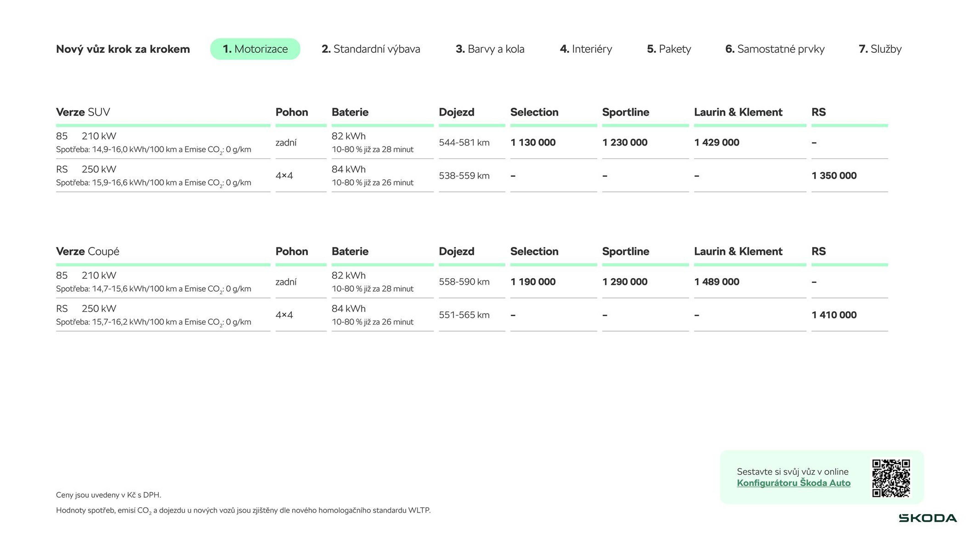The image size is (980, 551).
Task: Select SUV Sportline price 1 230 000
Action: pyautogui.click(x=625, y=143)
